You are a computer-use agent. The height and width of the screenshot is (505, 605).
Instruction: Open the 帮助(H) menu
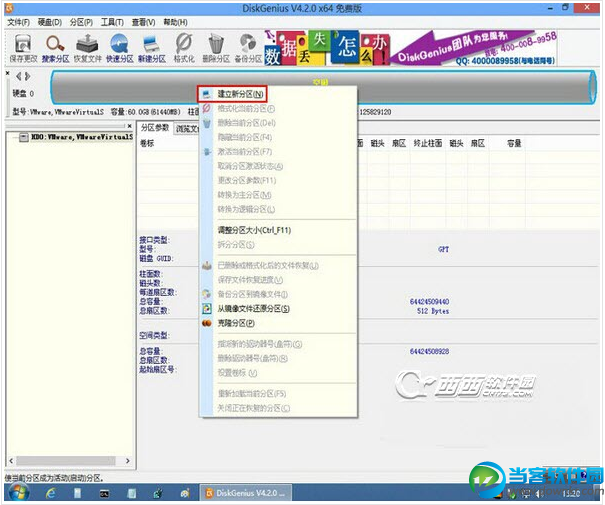pos(175,22)
